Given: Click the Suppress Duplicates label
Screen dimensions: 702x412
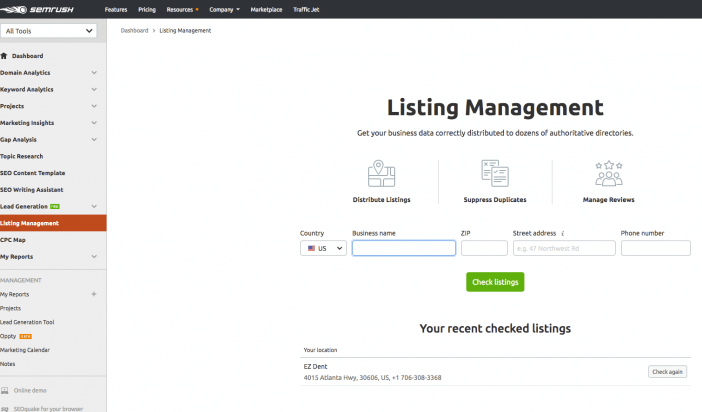Looking at the screenshot, I should tap(495, 200).
